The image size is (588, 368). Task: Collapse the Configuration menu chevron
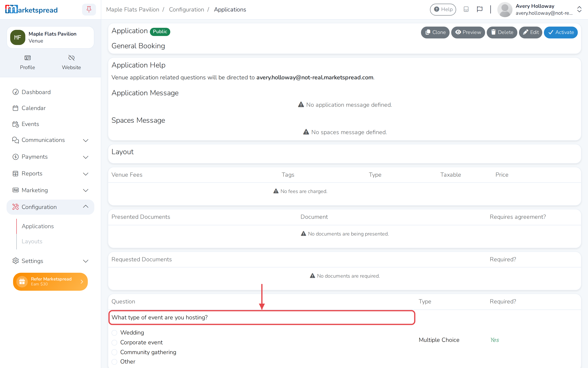click(86, 206)
